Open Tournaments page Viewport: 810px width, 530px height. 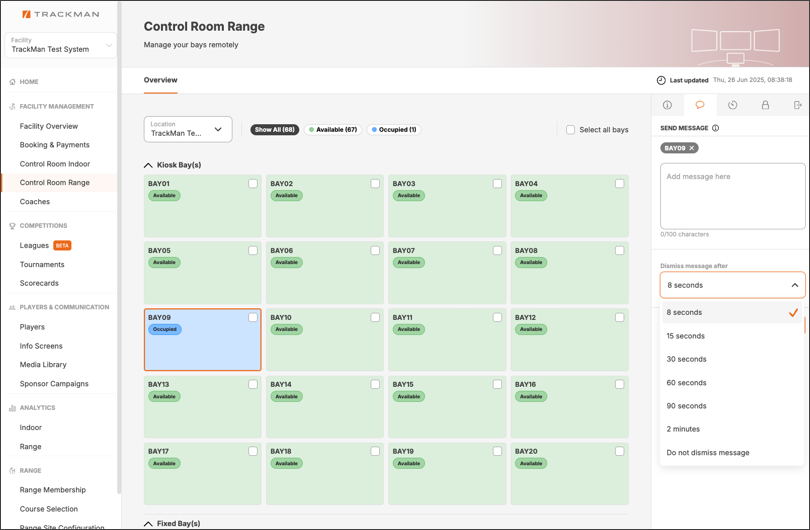click(x=42, y=264)
